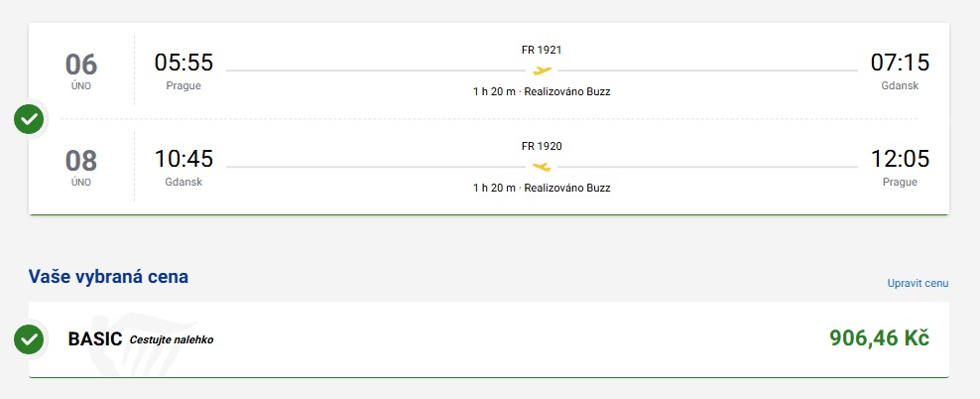Click the Cestujte nalehko fare tagline
Screen dimensions: 980x399
[172, 340]
